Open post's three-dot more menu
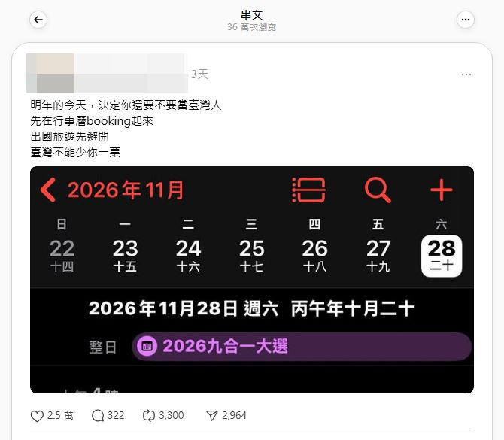The width and height of the screenshot is (504, 440). [x=466, y=74]
